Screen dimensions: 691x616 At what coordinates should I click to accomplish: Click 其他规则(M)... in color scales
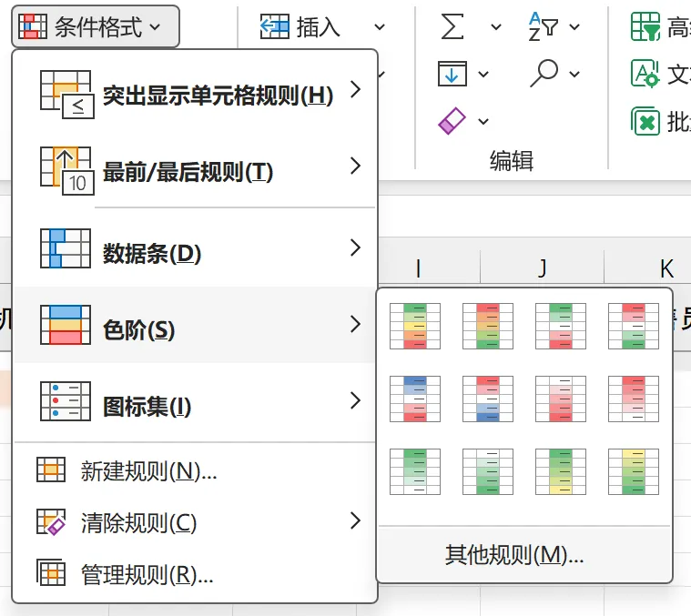[x=514, y=554]
